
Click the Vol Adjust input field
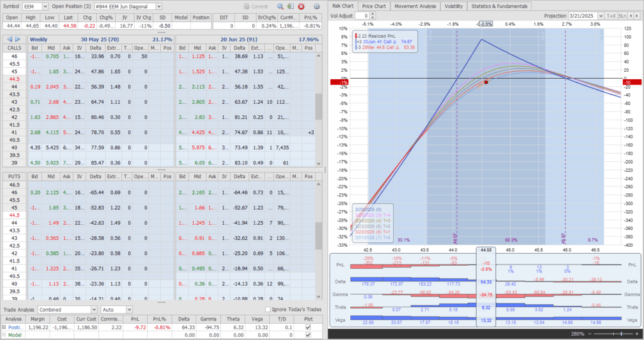pos(362,16)
